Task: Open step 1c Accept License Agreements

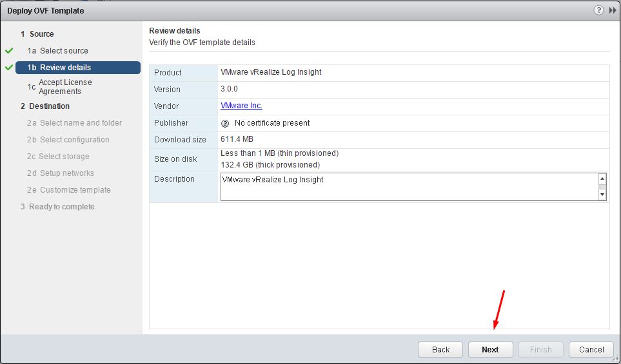Action: pos(60,86)
